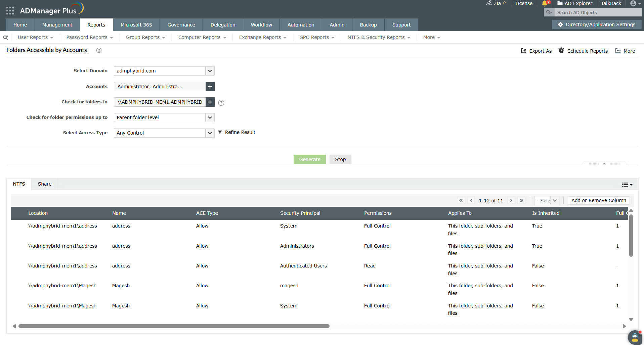Sort by the Security Principal column header

(x=300, y=213)
